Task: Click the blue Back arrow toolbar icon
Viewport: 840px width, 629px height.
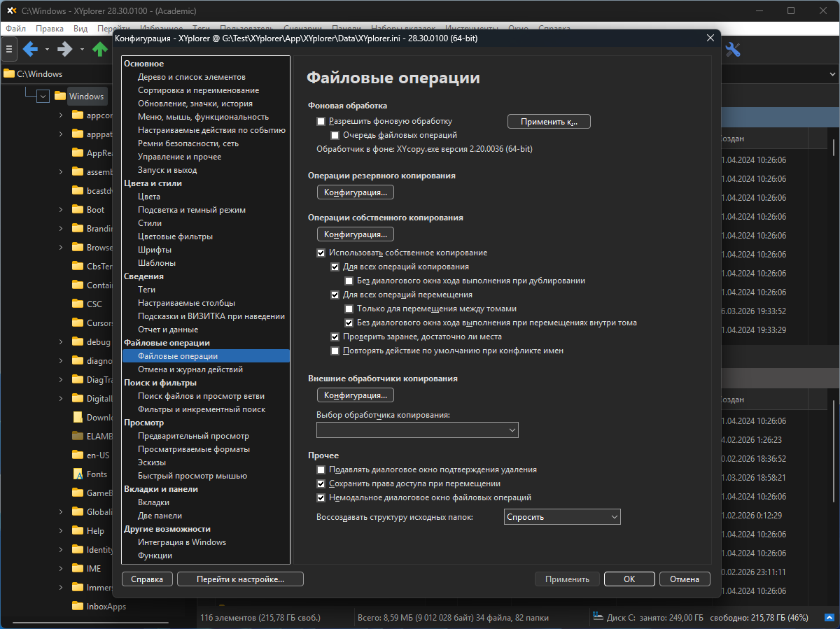Action: (30, 49)
